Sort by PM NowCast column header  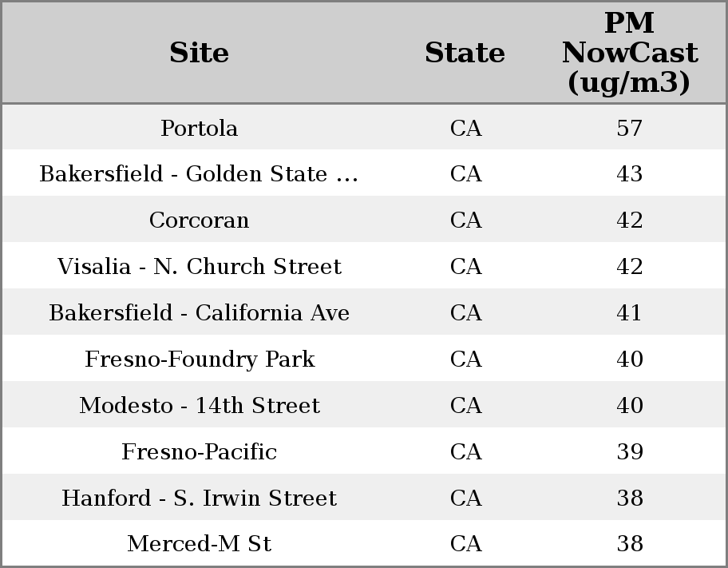click(629, 53)
